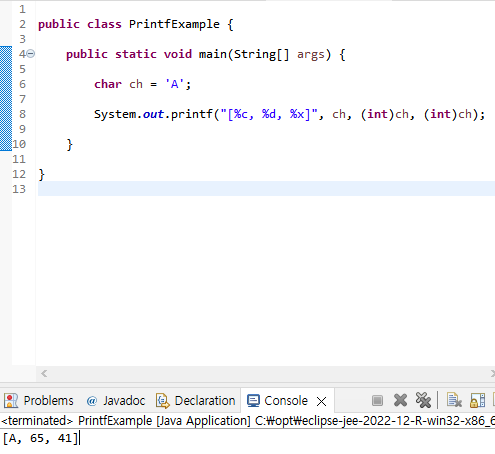Click the 'A' character literal on line 6
Viewport: 495px width, 454px height.
coord(174,84)
